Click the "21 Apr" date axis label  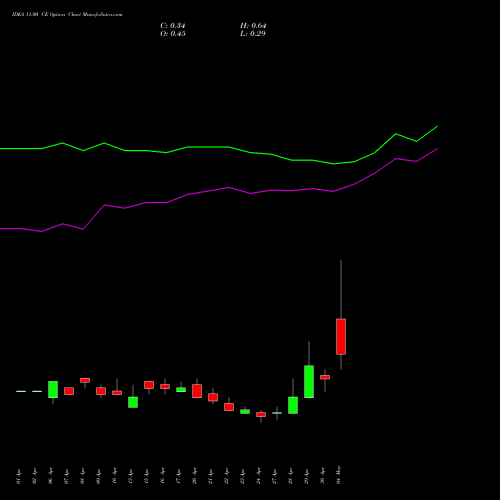[210, 476]
